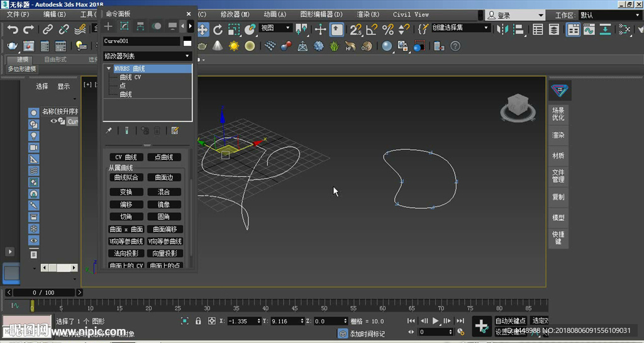Viewport: 644px width, 343px height.
Task: Switch to the Create panel plus tab
Action: tap(108, 26)
